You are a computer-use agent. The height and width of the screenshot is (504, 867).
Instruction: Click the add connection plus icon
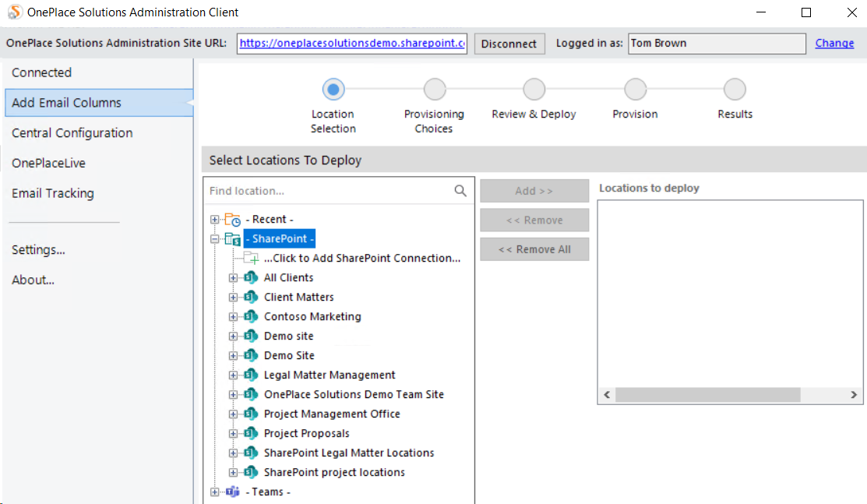pyautogui.click(x=252, y=259)
